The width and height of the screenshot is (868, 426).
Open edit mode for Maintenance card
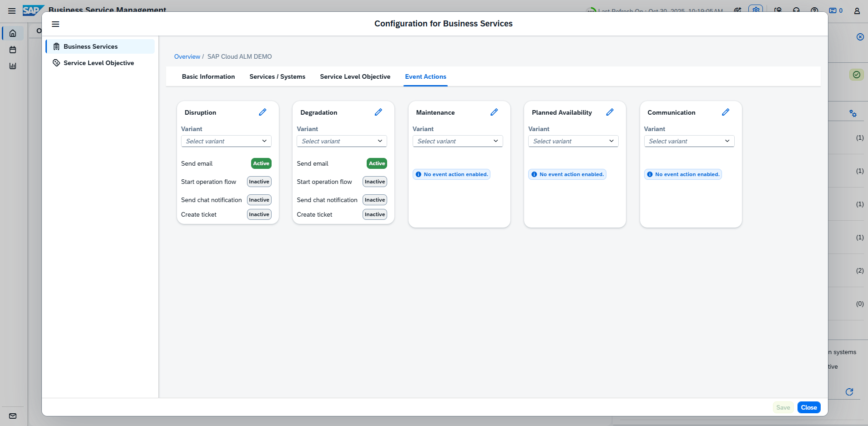[494, 112]
